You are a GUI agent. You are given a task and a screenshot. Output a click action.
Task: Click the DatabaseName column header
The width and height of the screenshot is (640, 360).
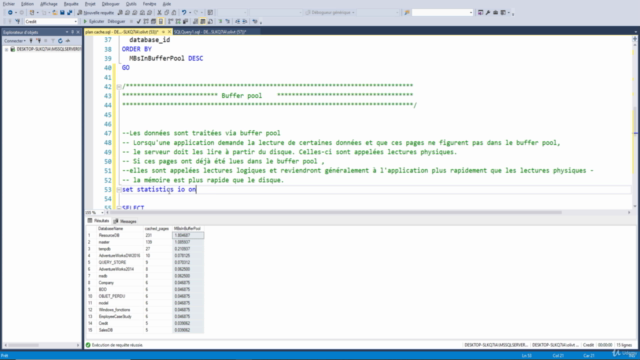[120, 229]
